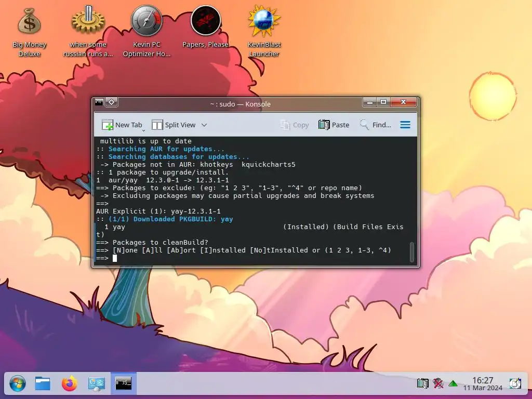Expand hidden tray icons green arrow
The image size is (532, 399).
click(x=453, y=384)
